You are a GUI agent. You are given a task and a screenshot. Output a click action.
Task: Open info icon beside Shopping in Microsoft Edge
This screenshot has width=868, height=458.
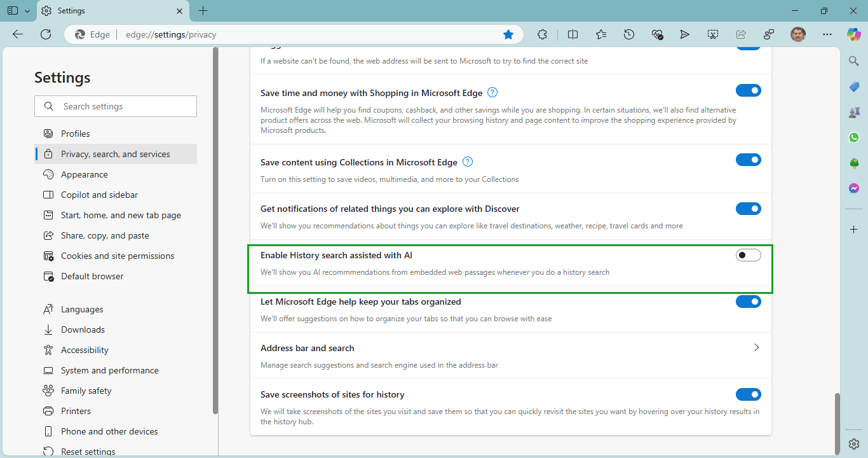click(x=492, y=92)
